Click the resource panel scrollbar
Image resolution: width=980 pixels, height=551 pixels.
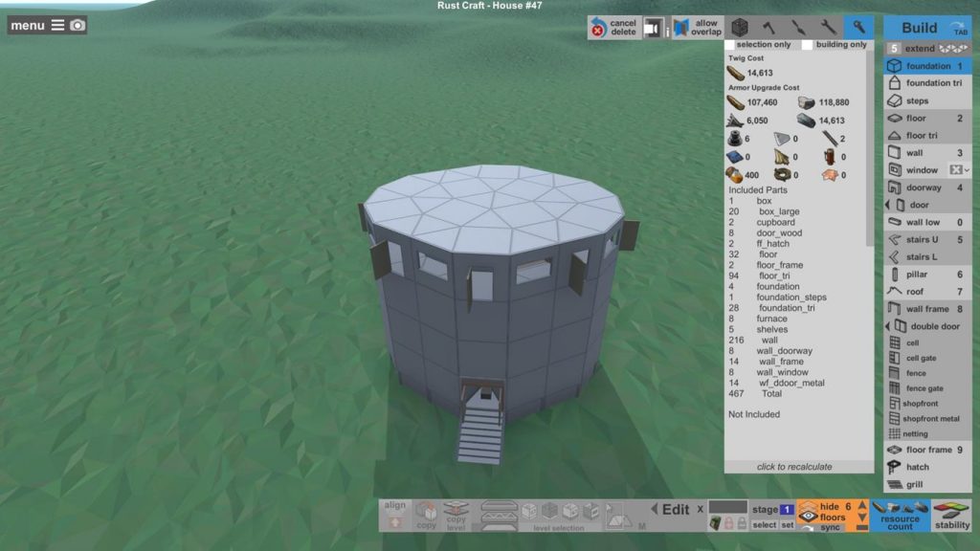click(x=870, y=148)
